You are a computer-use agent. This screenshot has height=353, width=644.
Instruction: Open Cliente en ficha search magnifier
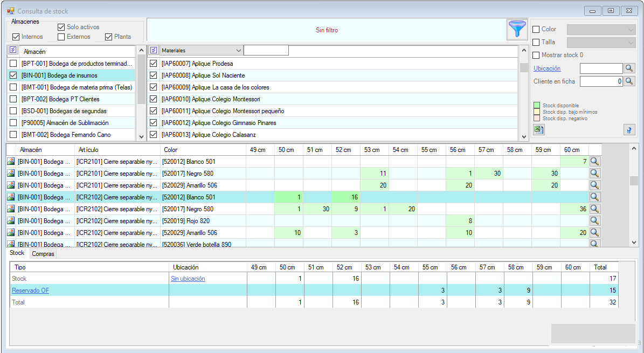click(629, 81)
